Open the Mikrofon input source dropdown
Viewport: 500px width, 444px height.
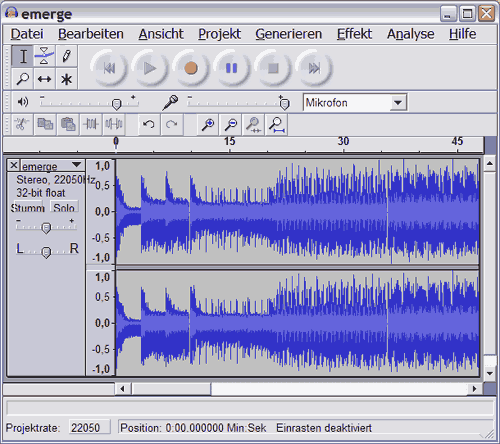pyautogui.click(x=398, y=103)
